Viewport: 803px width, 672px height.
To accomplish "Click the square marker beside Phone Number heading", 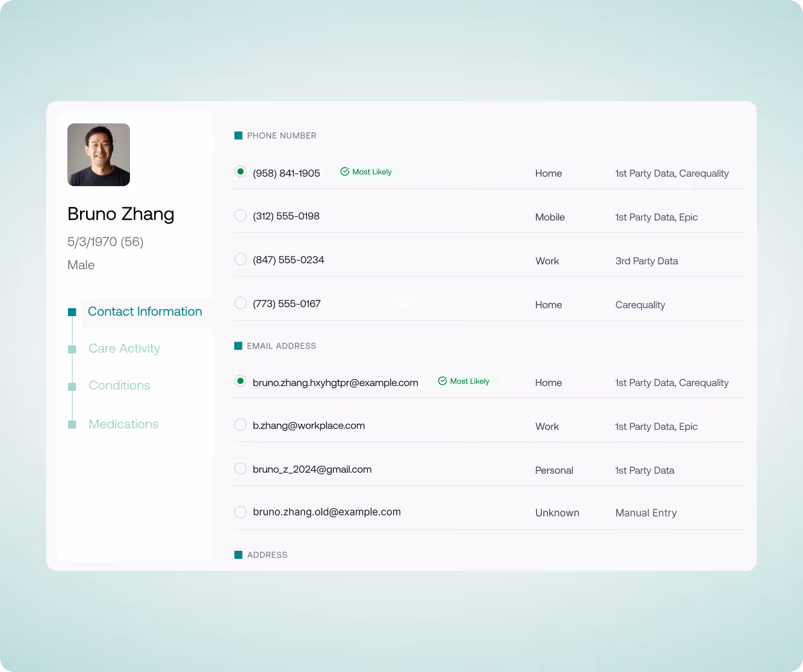I will coord(238,135).
